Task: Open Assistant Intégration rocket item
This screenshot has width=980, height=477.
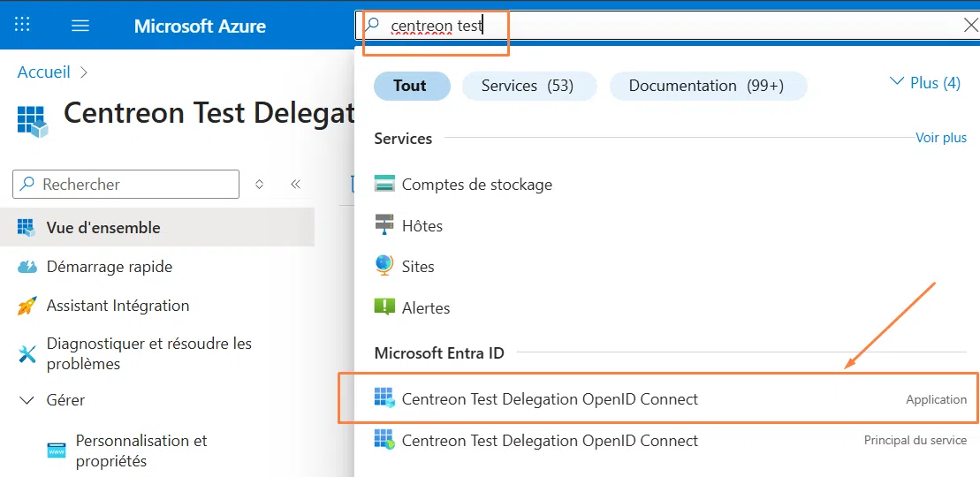Action: [118, 306]
